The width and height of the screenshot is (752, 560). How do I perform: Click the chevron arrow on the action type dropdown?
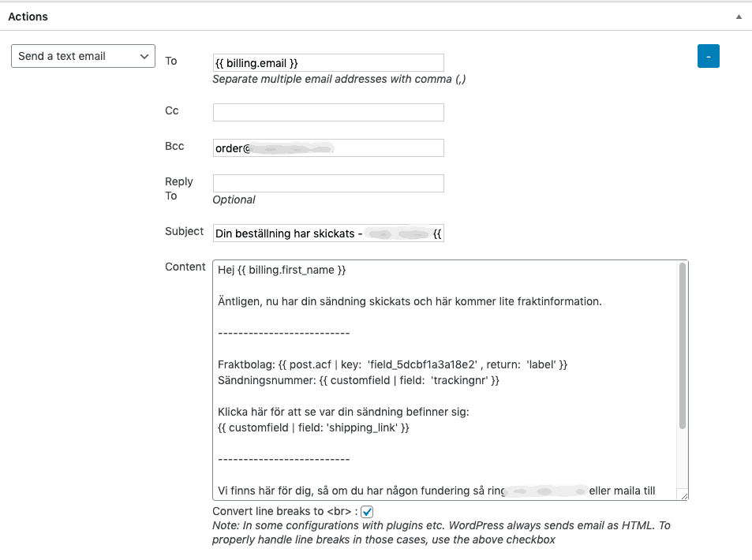[x=146, y=56]
